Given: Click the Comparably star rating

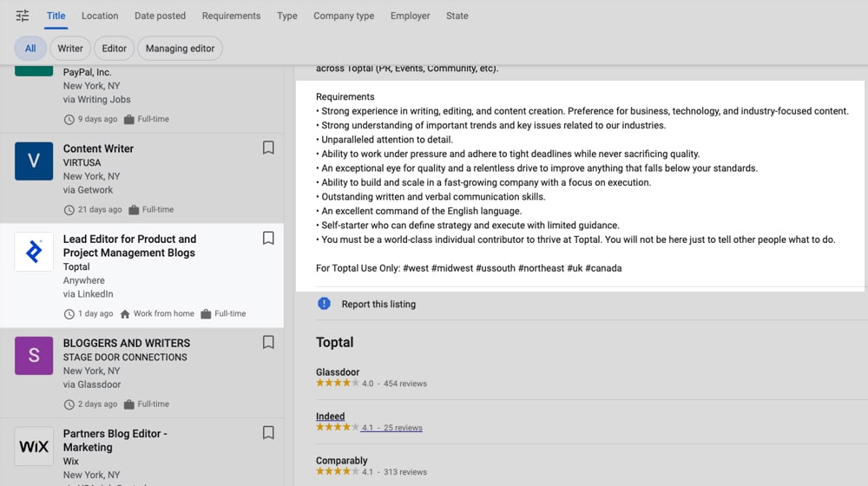Looking at the screenshot, I should pos(337,471).
